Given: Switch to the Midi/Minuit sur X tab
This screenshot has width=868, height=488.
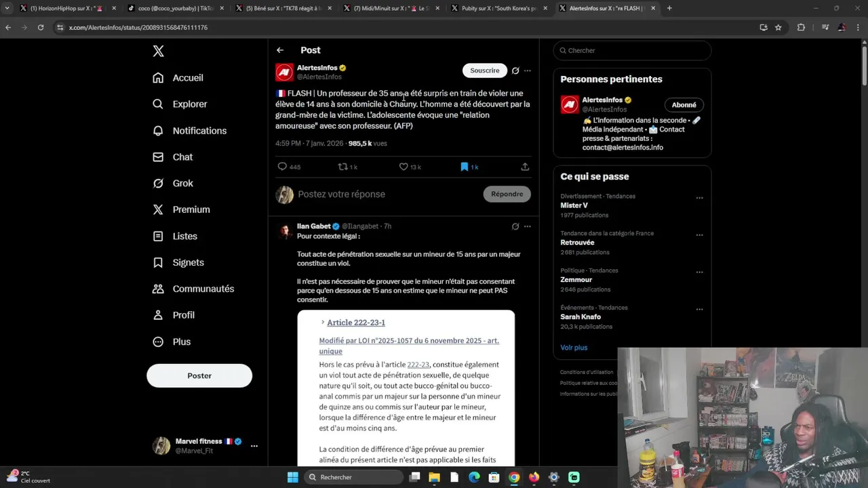Looking at the screenshot, I should [x=391, y=8].
